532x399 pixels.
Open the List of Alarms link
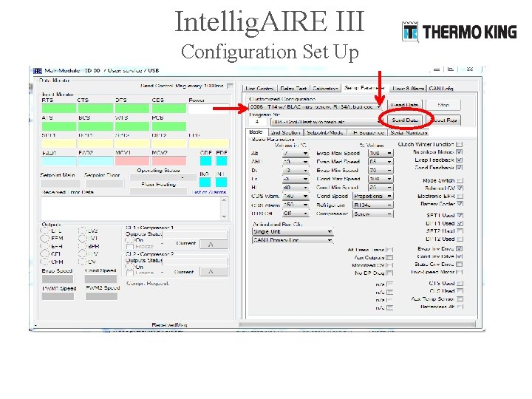209,192
